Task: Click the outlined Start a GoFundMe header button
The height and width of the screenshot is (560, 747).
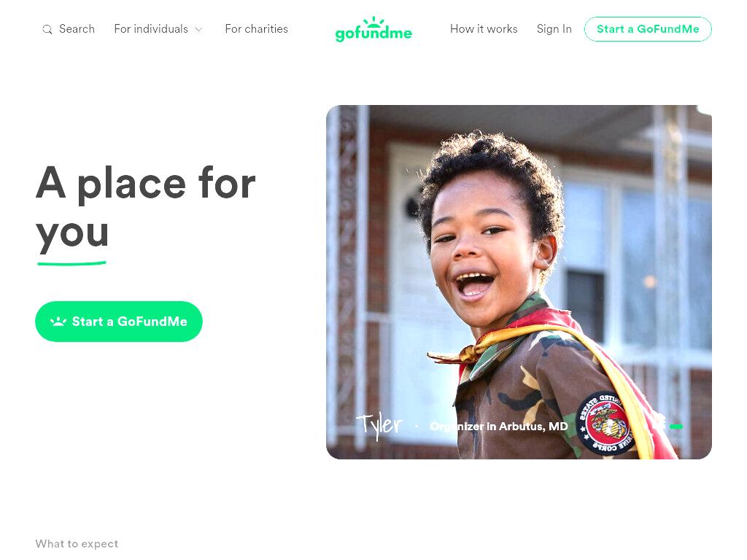Action: tap(648, 29)
